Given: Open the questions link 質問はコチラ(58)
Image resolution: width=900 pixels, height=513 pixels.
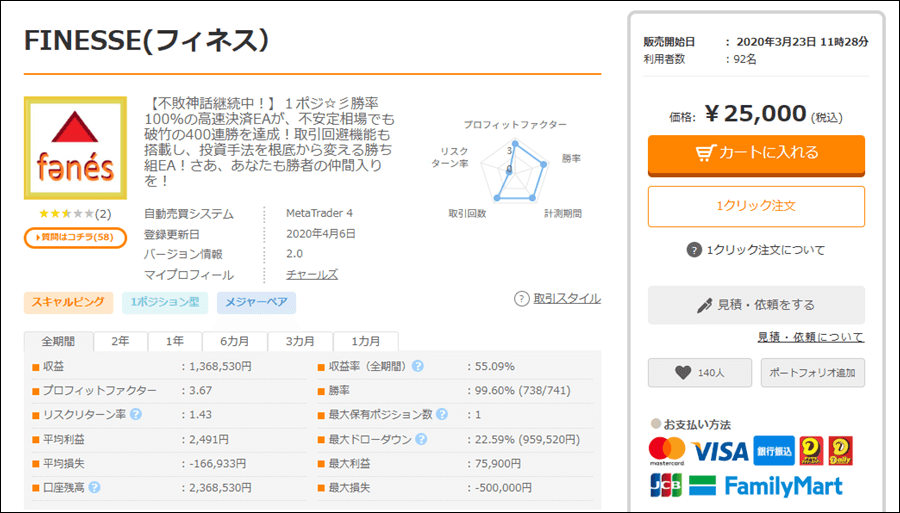Looking at the screenshot, I should [x=75, y=238].
